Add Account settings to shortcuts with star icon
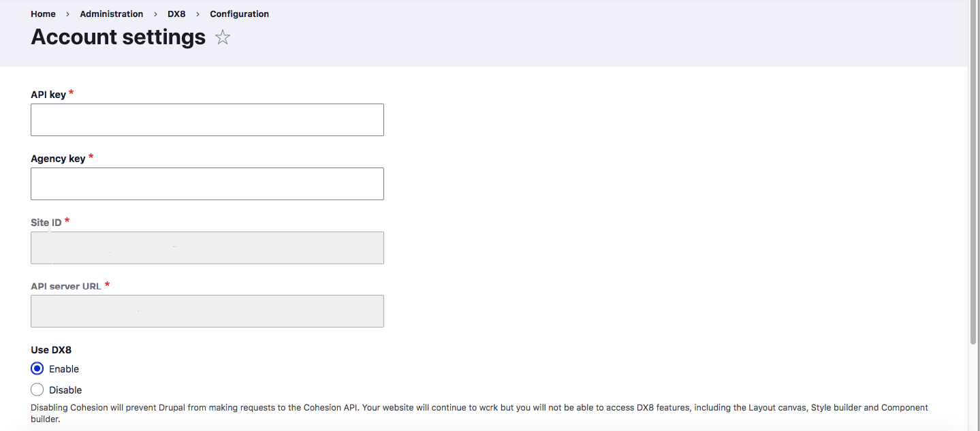Screen dimensions: 980x431 223,37
